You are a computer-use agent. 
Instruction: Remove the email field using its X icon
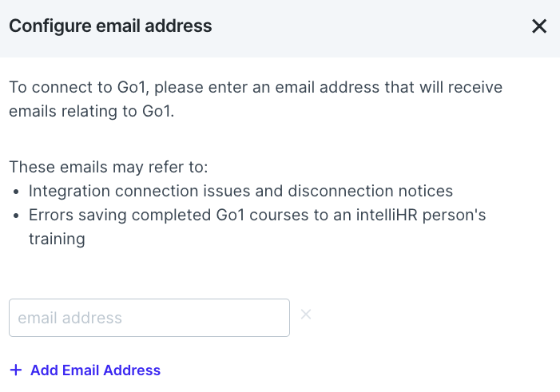(305, 314)
